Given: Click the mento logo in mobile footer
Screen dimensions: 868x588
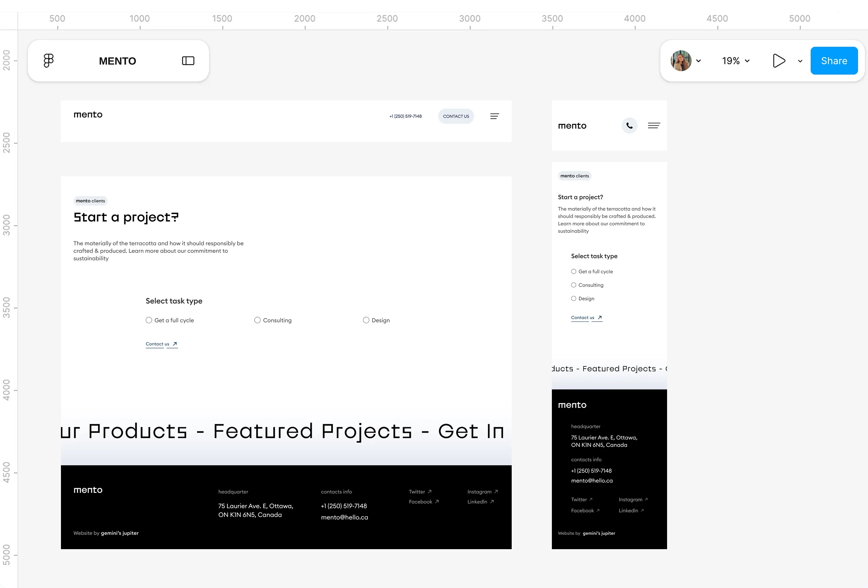Looking at the screenshot, I should [572, 405].
